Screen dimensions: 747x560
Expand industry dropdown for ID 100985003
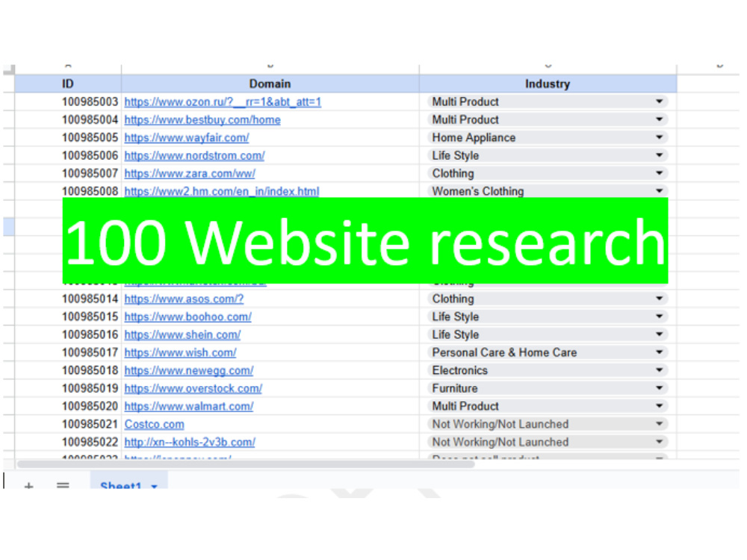(660, 102)
